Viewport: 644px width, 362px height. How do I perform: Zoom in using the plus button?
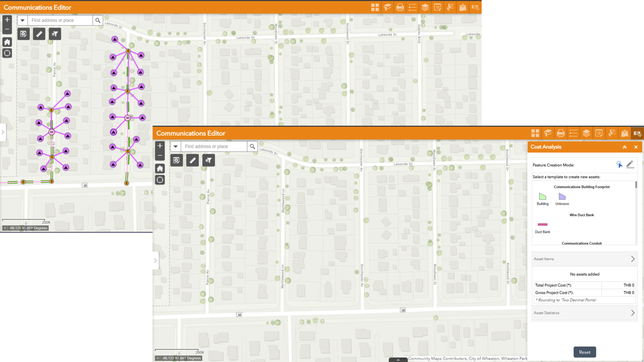point(159,145)
